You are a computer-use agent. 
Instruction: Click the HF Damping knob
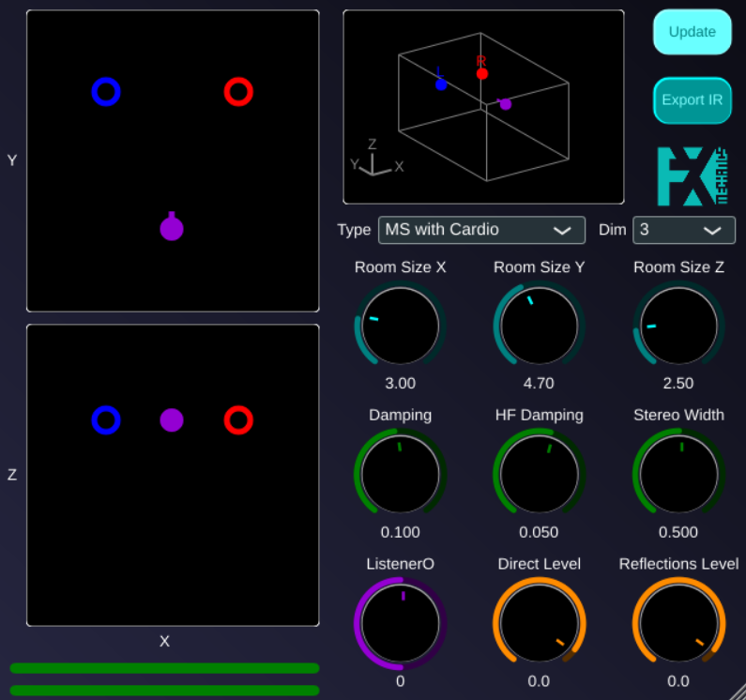[x=539, y=474]
